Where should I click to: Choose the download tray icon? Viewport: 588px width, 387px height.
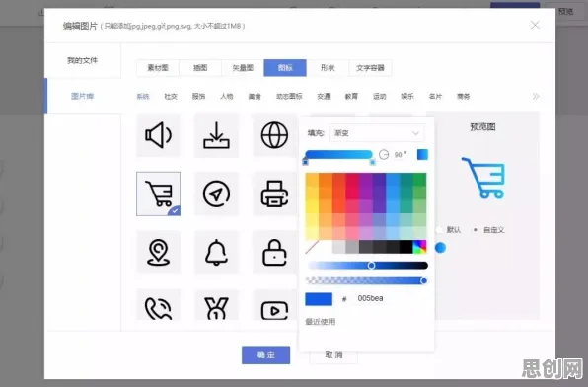pos(216,135)
